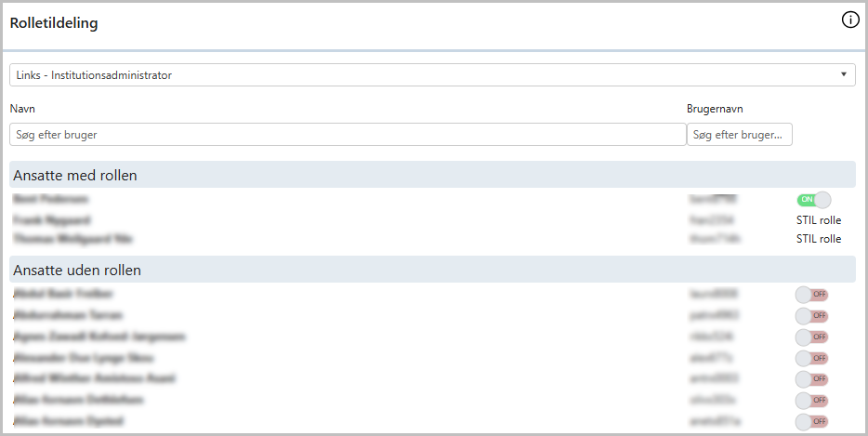Focus the Brugernavn search field
868x436 pixels.
(x=740, y=135)
